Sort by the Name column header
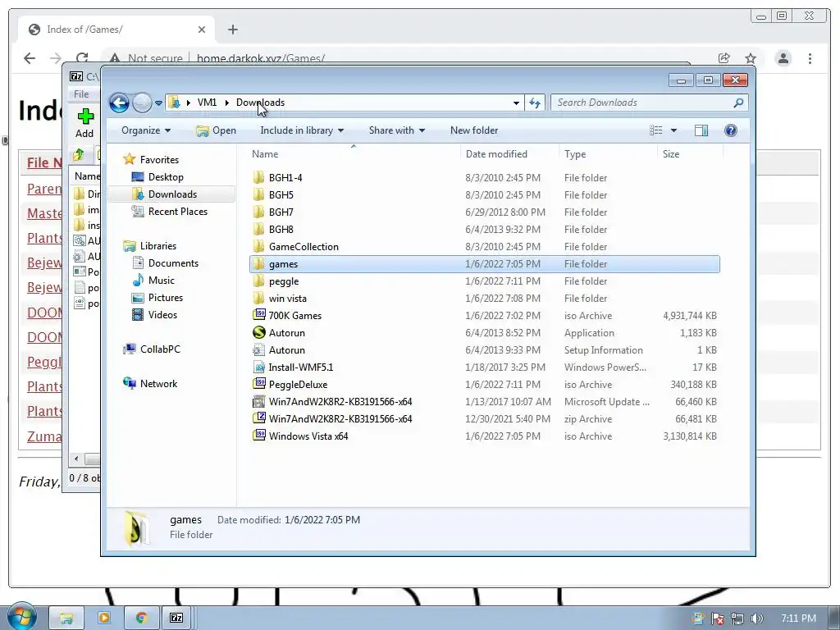The height and width of the screenshot is (630, 840). [265, 153]
